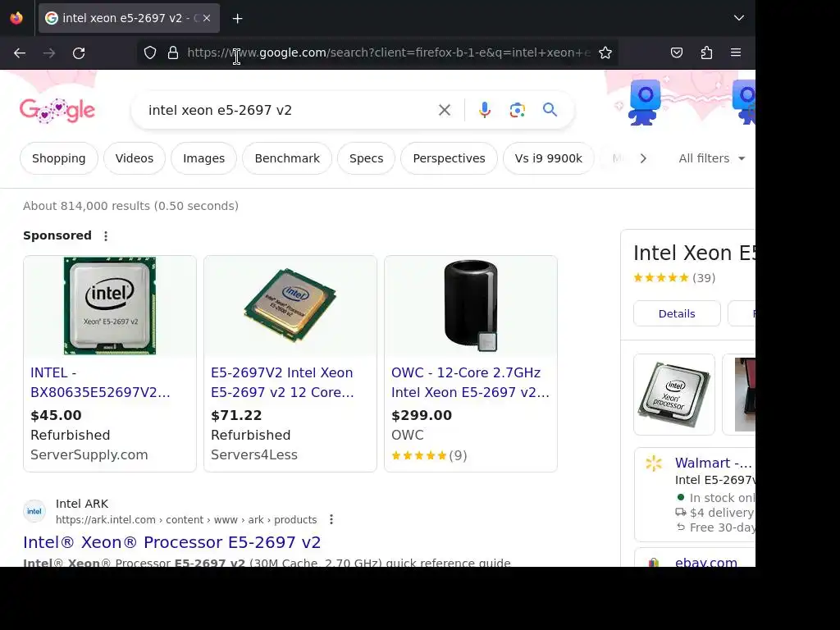Open the OWC Mac Pro product image

point(471,305)
